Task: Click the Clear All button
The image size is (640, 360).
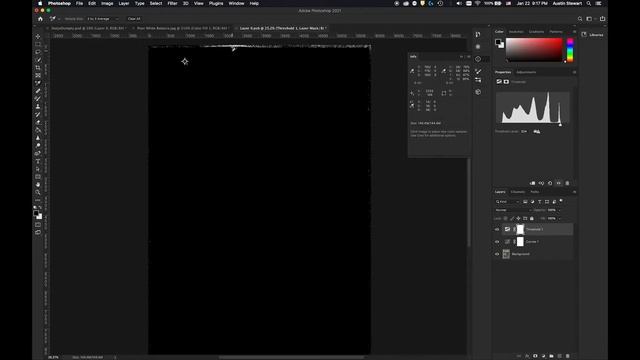Action: click(x=134, y=19)
